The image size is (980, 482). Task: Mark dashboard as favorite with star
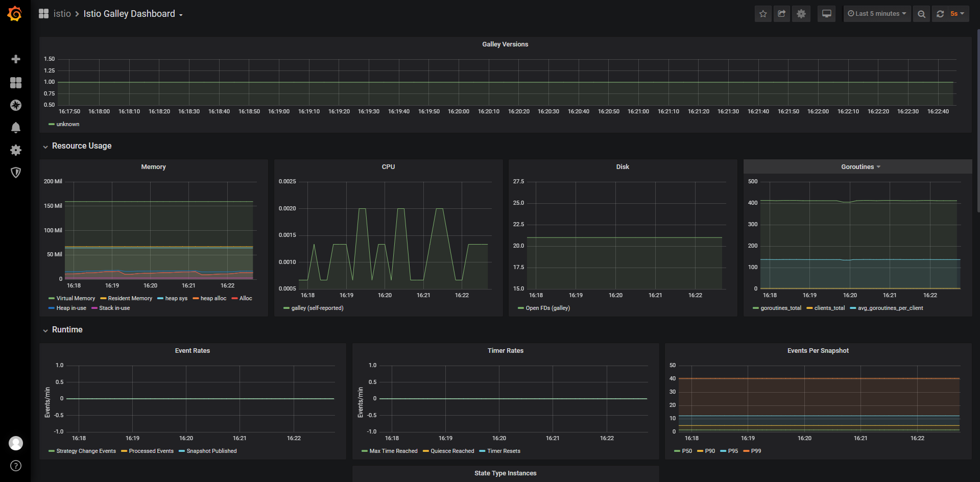tap(763, 14)
